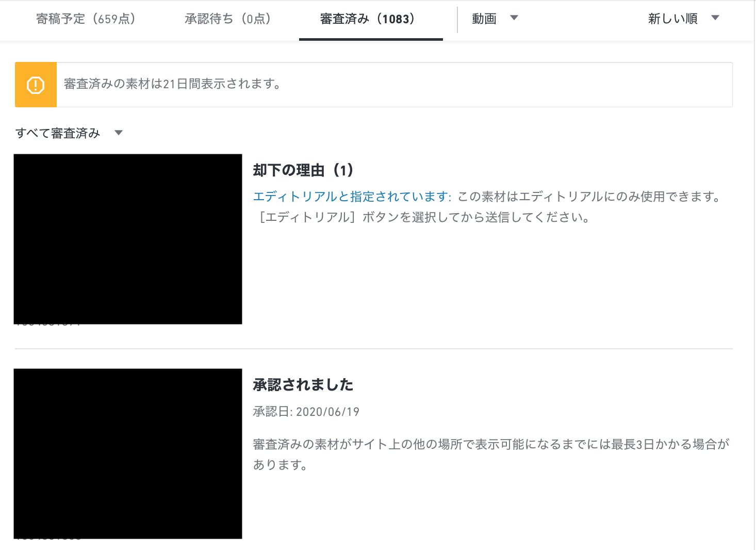Click the 承認されました heading
Screen dimensions: 756x550
pos(303,384)
